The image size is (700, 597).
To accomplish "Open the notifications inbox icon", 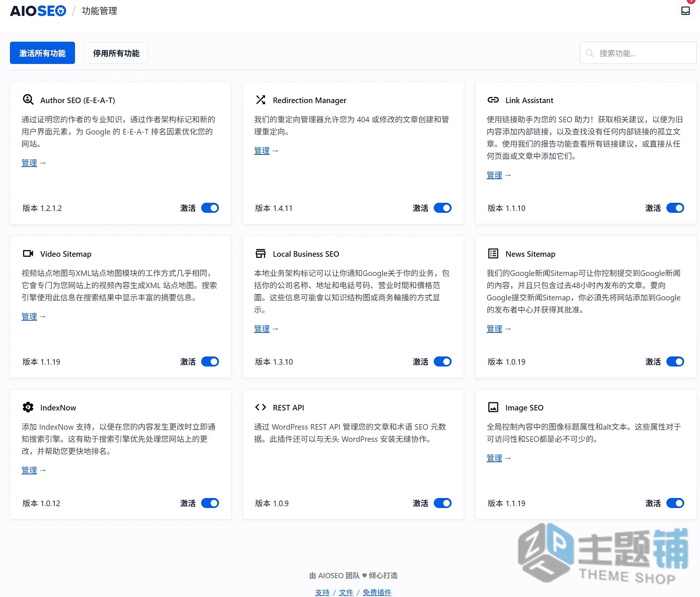I will [x=686, y=11].
